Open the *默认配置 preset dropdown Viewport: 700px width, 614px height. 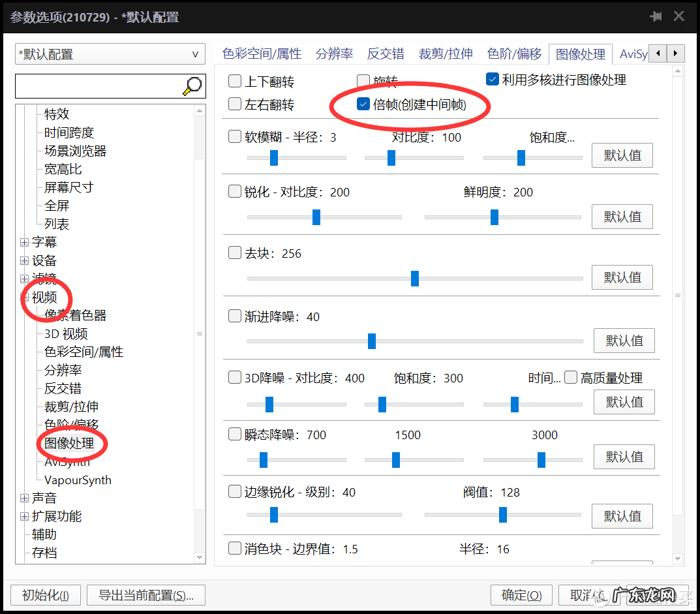coord(195,54)
